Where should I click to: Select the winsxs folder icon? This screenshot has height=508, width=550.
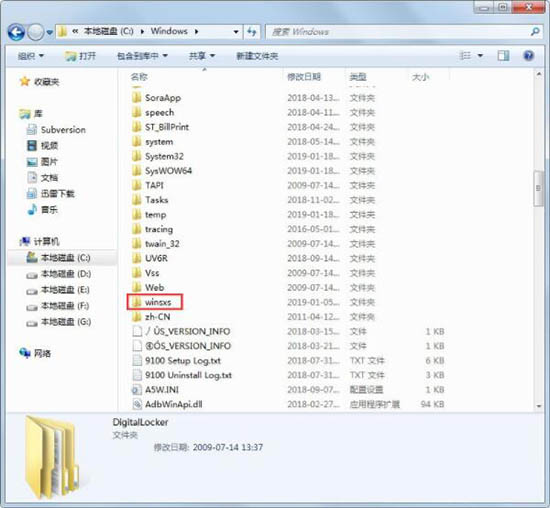pos(137,302)
